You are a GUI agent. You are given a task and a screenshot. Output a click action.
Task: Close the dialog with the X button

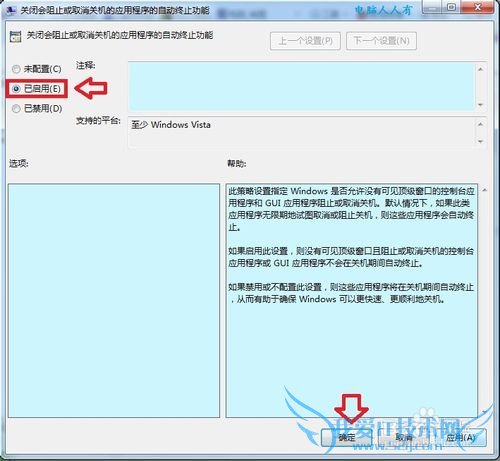tap(477, 7)
